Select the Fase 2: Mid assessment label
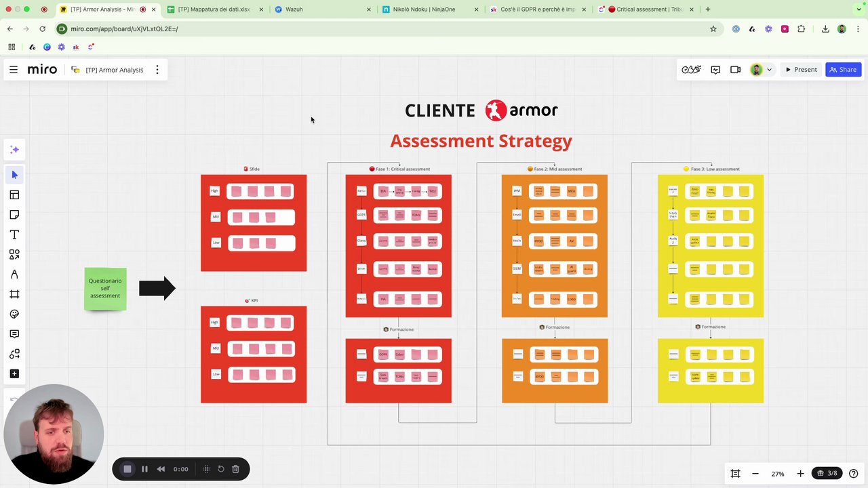The image size is (868, 488). pyautogui.click(x=555, y=169)
